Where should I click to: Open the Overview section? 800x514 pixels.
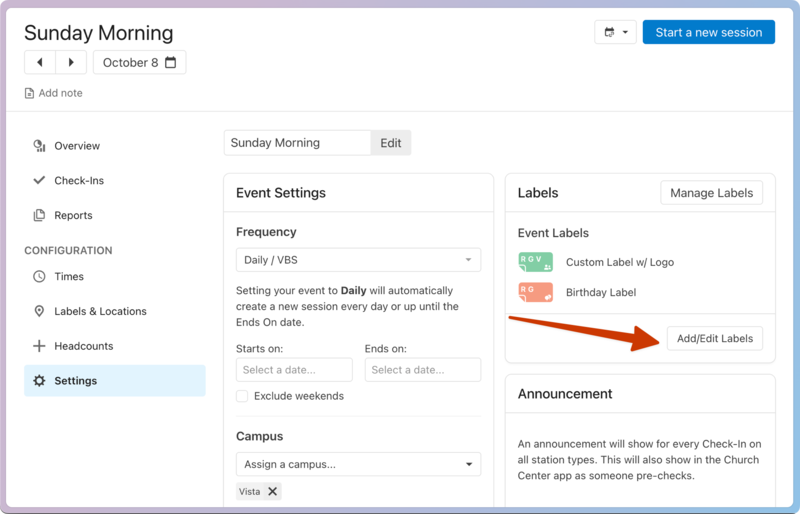[77, 146]
